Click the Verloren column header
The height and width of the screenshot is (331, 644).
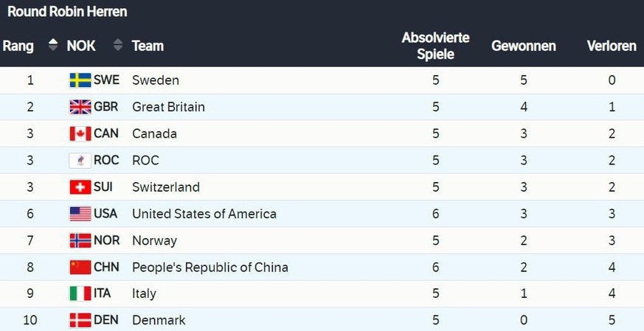(612, 46)
